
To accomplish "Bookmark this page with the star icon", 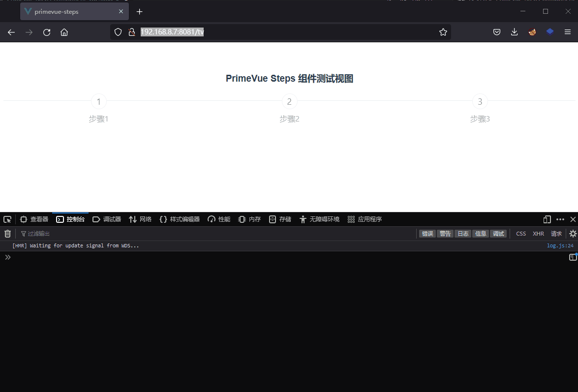I will (443, 32).
